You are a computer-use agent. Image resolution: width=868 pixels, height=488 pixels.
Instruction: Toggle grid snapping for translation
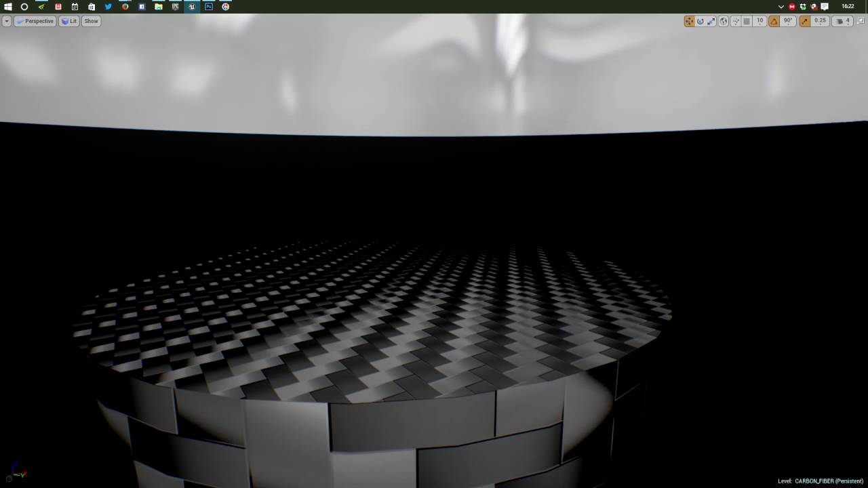pyautogui.click(x=747, y=21)
